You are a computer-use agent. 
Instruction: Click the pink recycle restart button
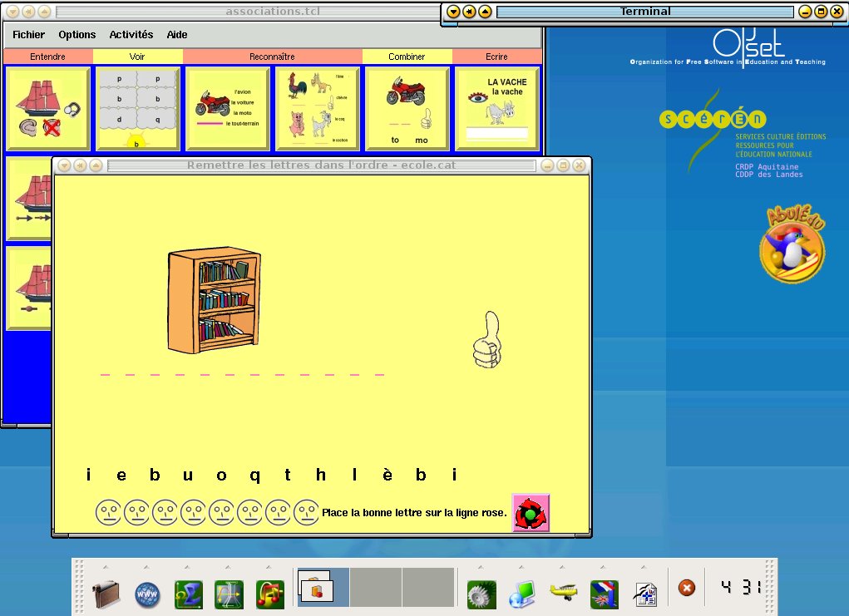(x=530, y=513)
